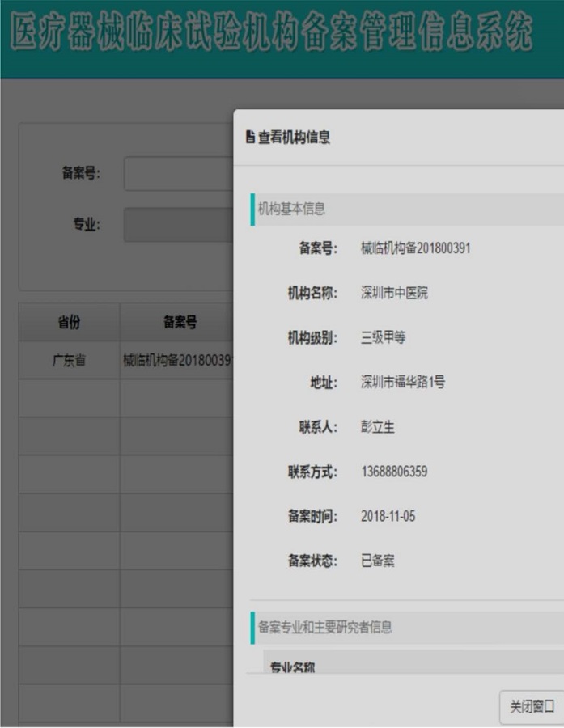Click the address 深圳市福华路1号
564x728 pixels.
403,382
